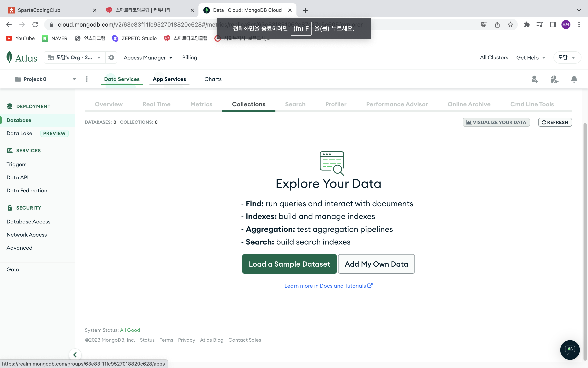The width and height of the screenshot is (588, 368).
Task: Open the media control icon
Action: 540,24
